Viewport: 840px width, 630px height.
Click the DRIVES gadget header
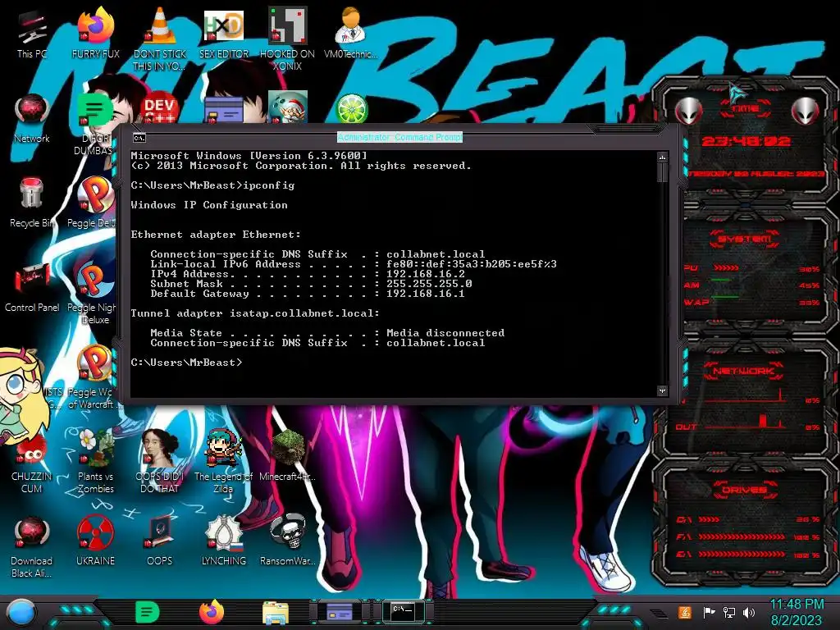(745, 490)
